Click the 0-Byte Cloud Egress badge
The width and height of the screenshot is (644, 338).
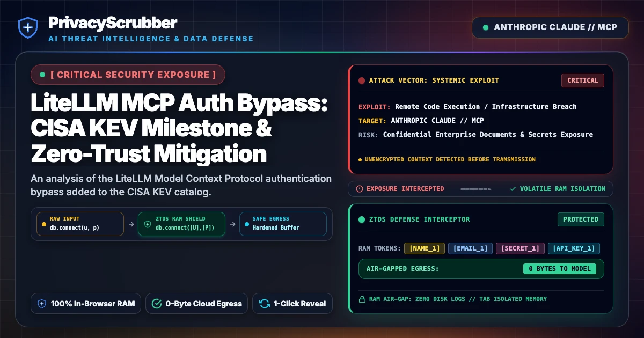(196, 304)
